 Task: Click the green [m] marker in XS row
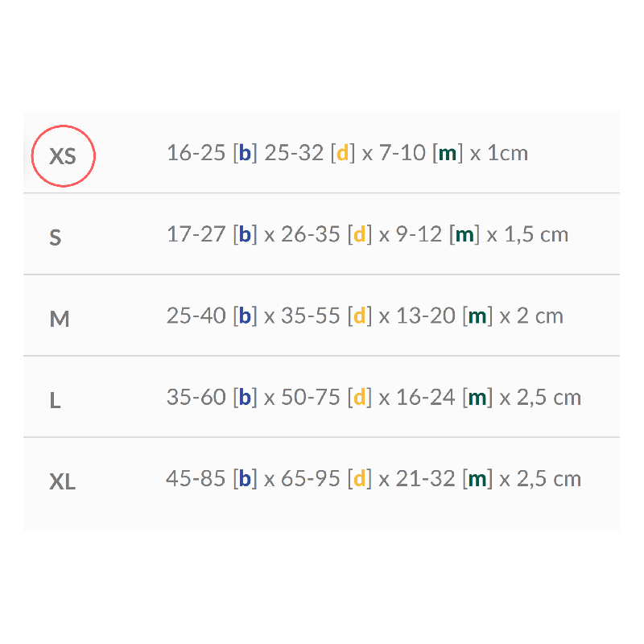click(x=448, y=153)
